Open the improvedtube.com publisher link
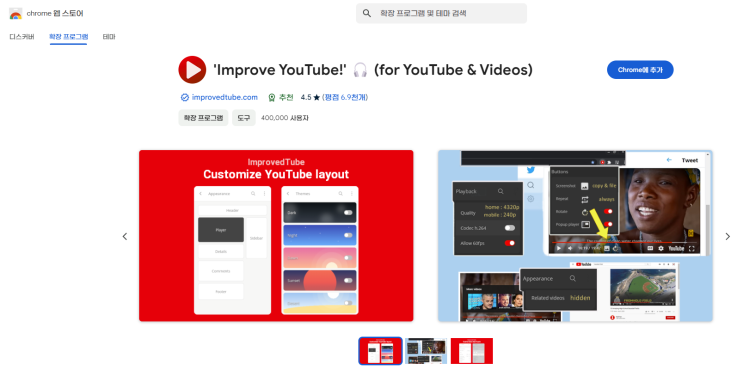Screen dimensions: 743x381 (225, 97)
